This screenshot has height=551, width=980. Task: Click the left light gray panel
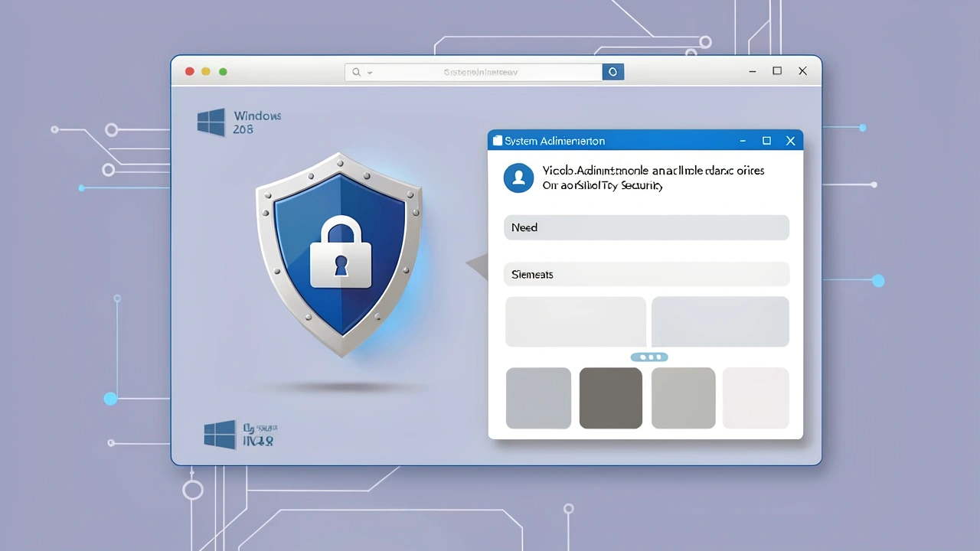point(576,321)
